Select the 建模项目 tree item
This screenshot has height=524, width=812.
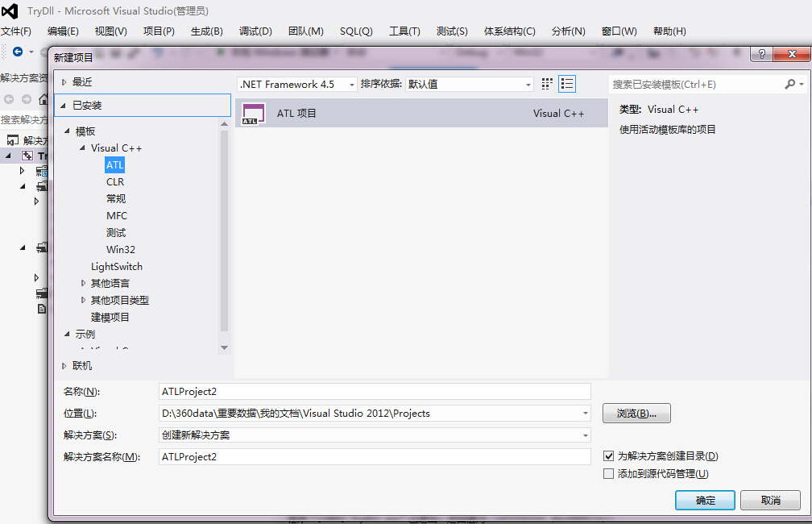tap(110, 317)
